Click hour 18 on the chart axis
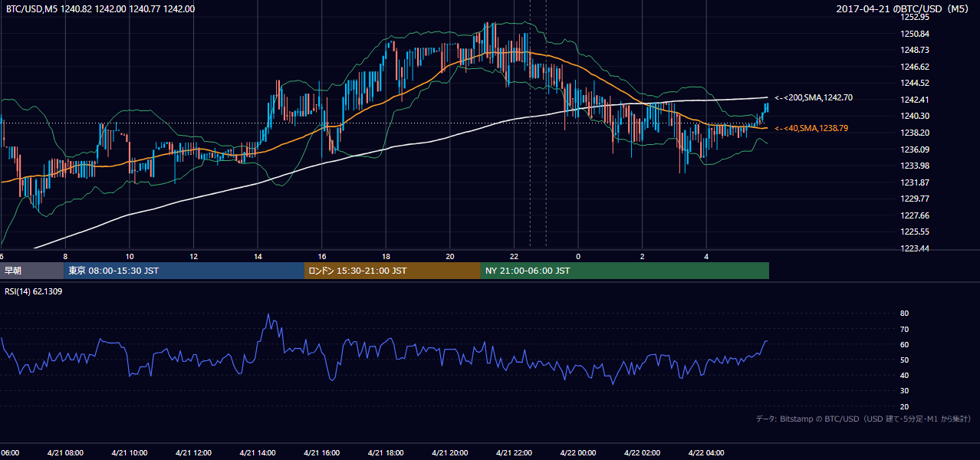Viewport: 980px width, 460px height. 386,257
